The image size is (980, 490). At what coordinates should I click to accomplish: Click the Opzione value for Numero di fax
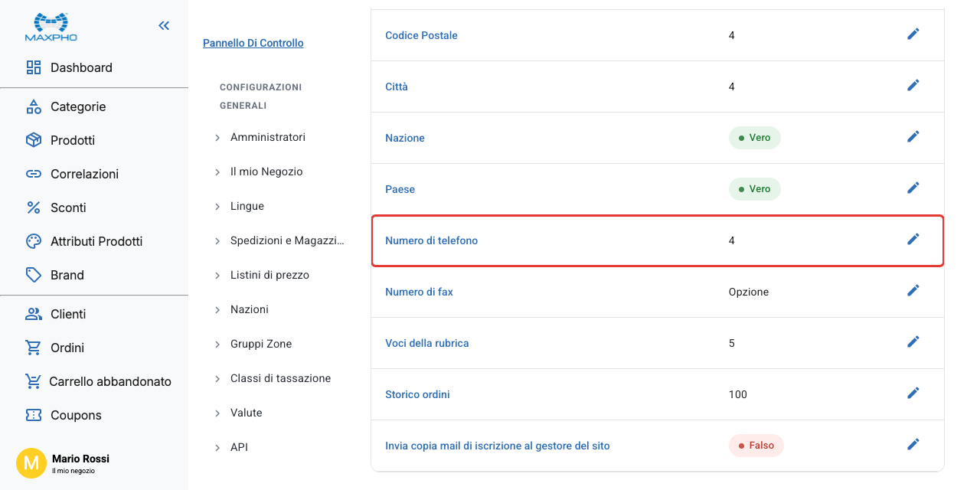(749, 292)
